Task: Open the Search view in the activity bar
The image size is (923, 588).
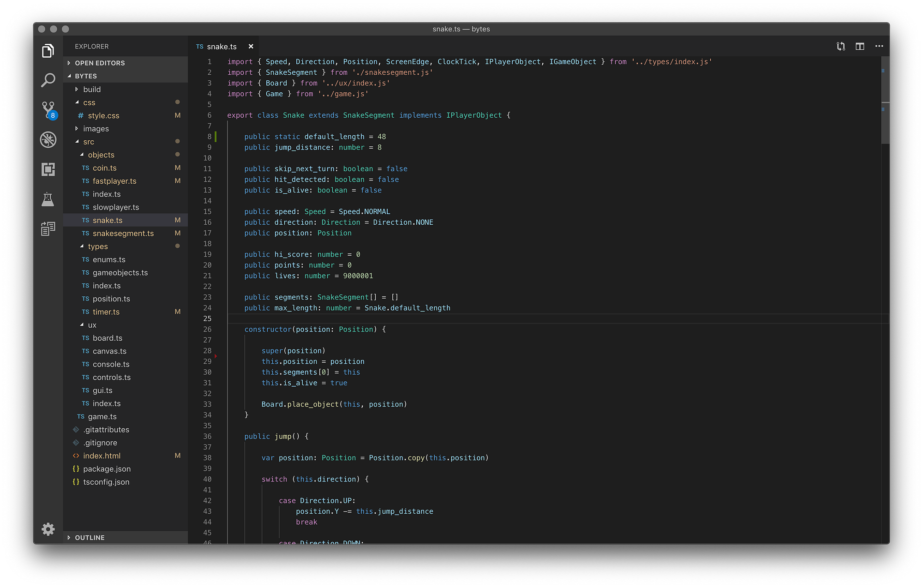Action: pyautogui.click(x=48, y=80)
